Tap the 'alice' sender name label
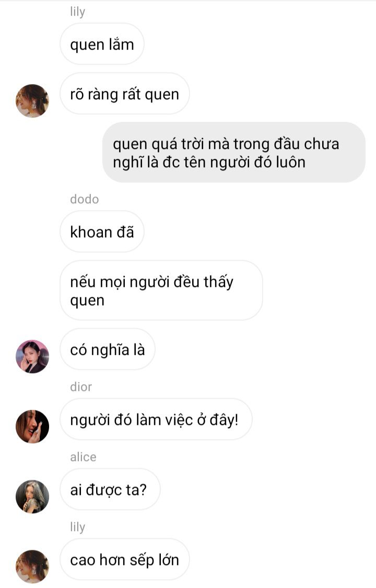This screenshot has width=376, height=588. click(x=83, y=457)
